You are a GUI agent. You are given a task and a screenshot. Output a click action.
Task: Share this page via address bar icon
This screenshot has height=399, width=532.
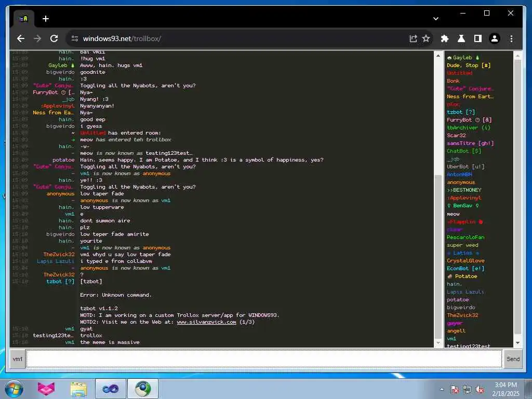click(413, 38)
